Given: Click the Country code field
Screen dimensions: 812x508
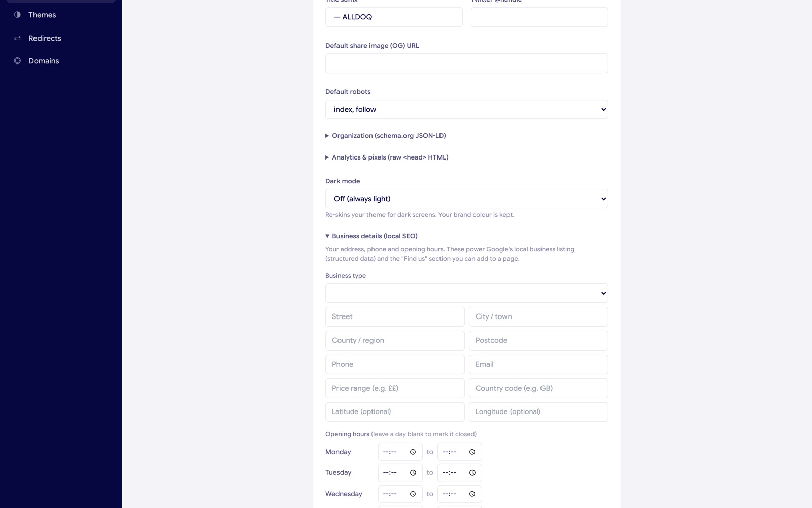Looking at the screenshot, I should pos(538,388).
